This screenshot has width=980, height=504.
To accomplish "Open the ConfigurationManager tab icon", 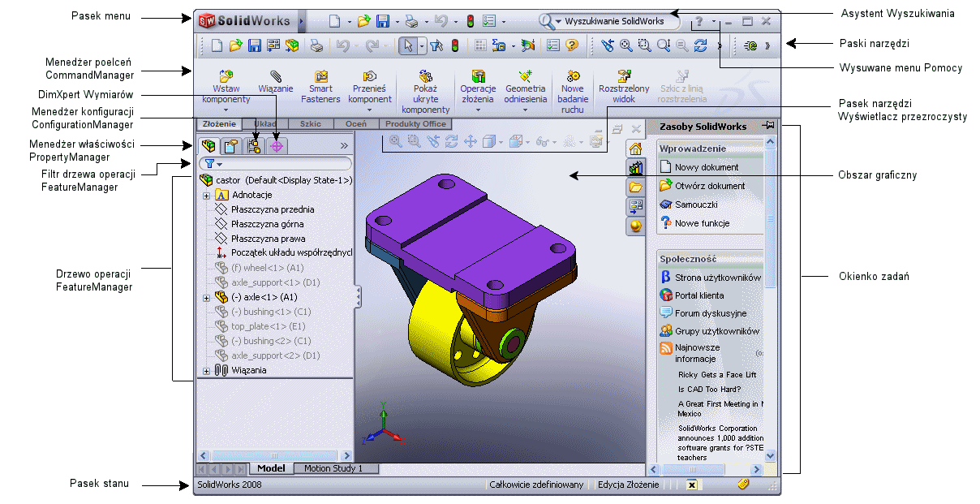I will 254,146.
